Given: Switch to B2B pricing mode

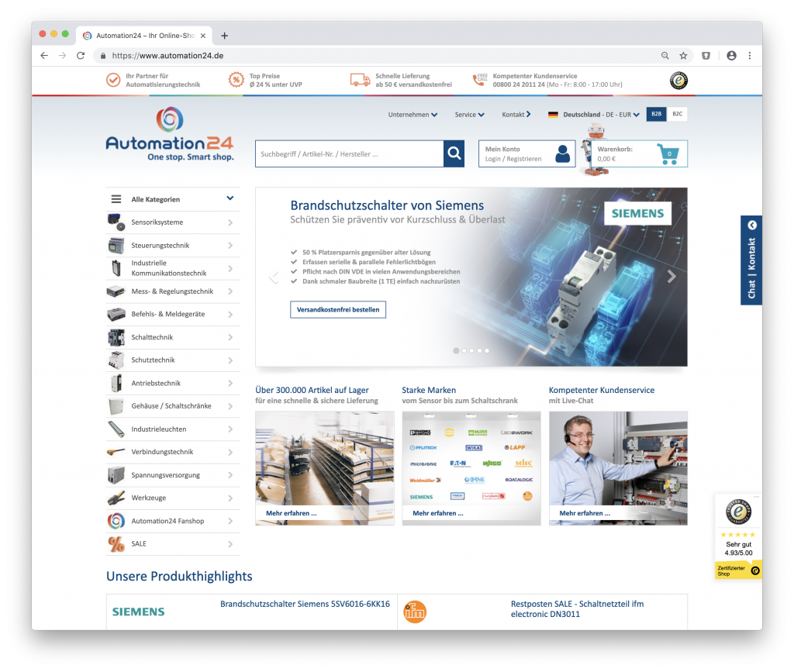Looking at the screenshot, I should pos(656,114).
